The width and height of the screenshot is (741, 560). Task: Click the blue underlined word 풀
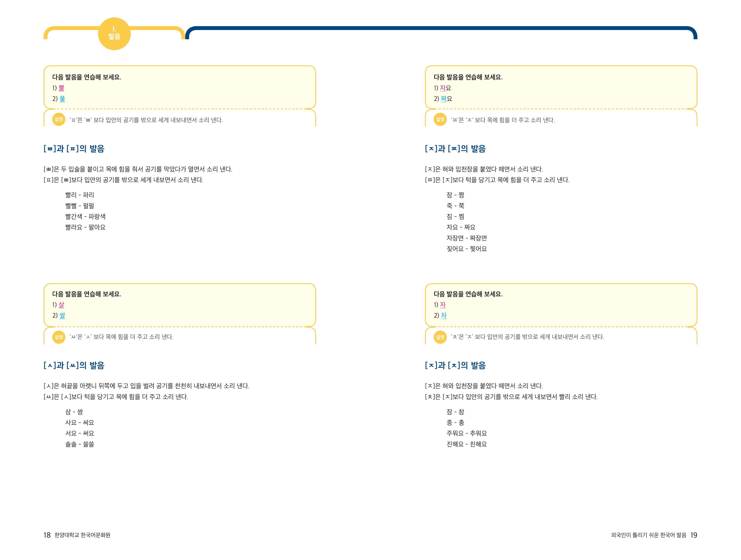[62, 99]
